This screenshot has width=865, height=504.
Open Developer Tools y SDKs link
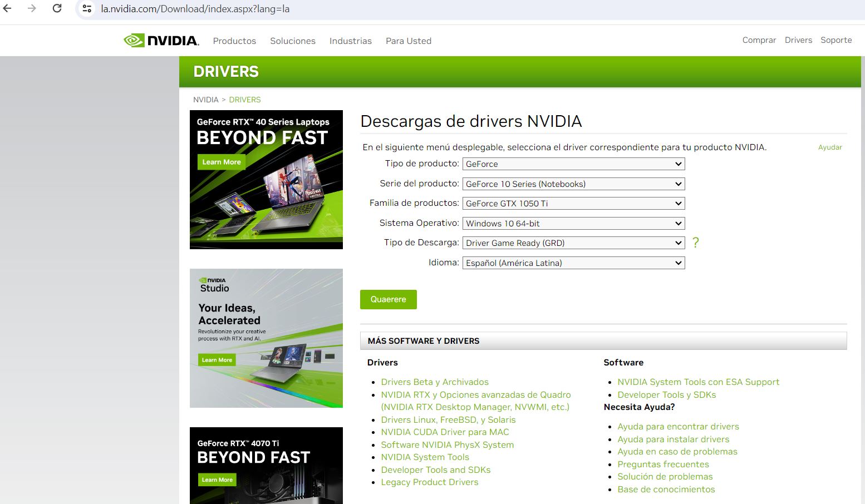667,395
